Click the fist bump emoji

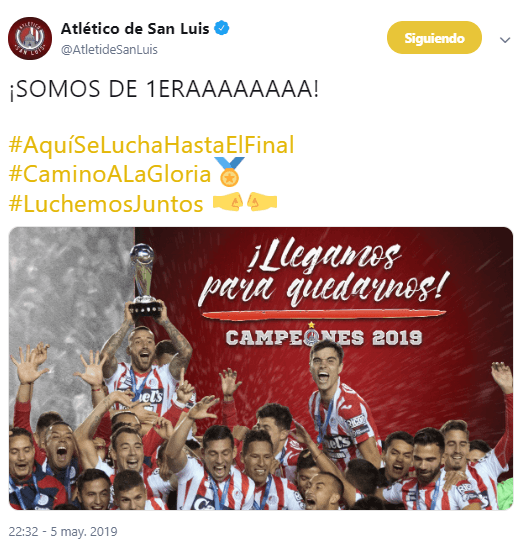(x=245, y=202)
